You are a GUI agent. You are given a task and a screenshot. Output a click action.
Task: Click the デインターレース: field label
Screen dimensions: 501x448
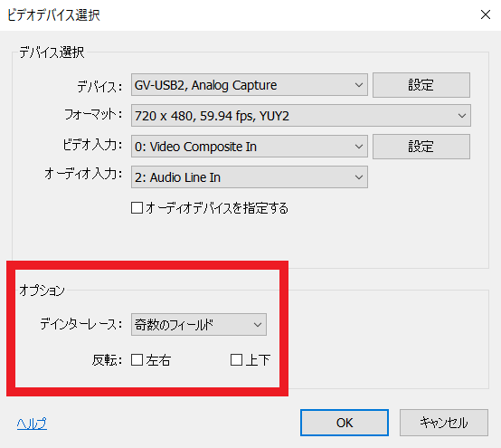tap(81, 324)
